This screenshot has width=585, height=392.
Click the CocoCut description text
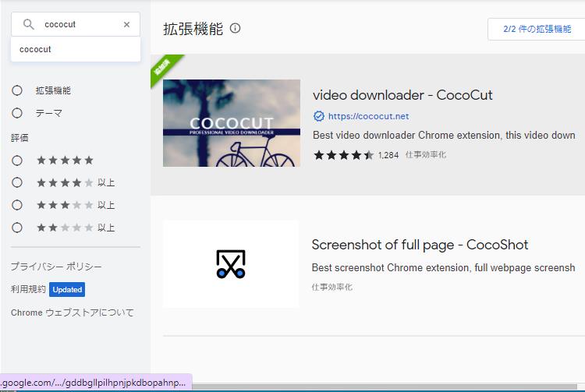point(444,135)
